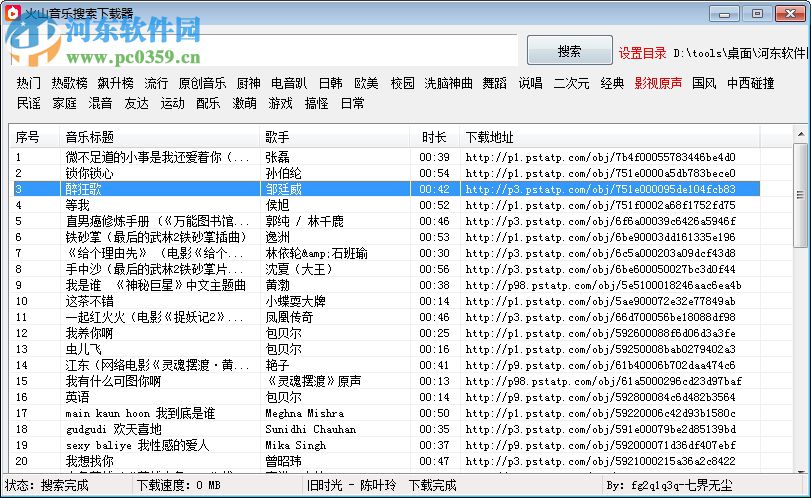This screenshot has height=498, width=811.
Task: Select the 日韩 category
Action: [x=331, y=83]
